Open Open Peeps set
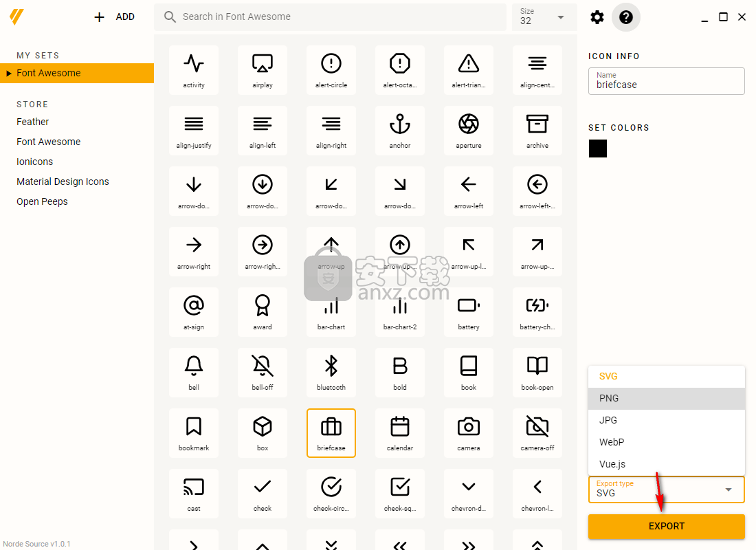 (x=42, y=201)
